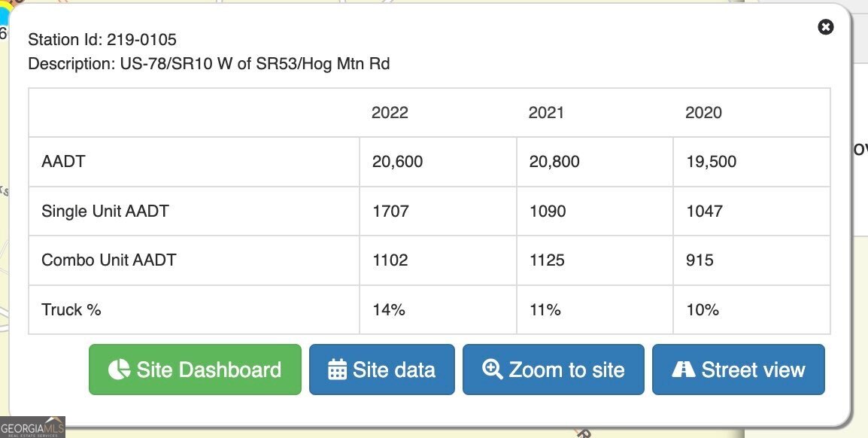Click the Georgia MLS logo watermark
The width and height of the screenshot is (868, 438).
[32, 427]
